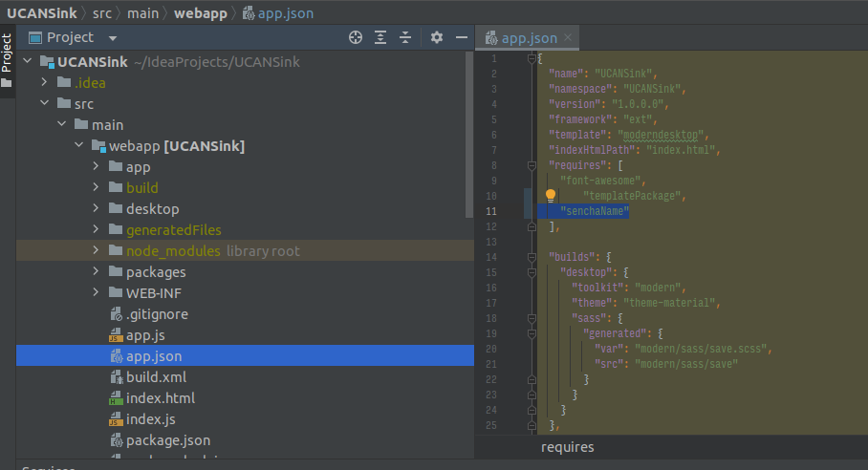Screen dimensions: 868x470
Task: Click webapp in the breadcrumb path
Action: click(x=201, y=13)
